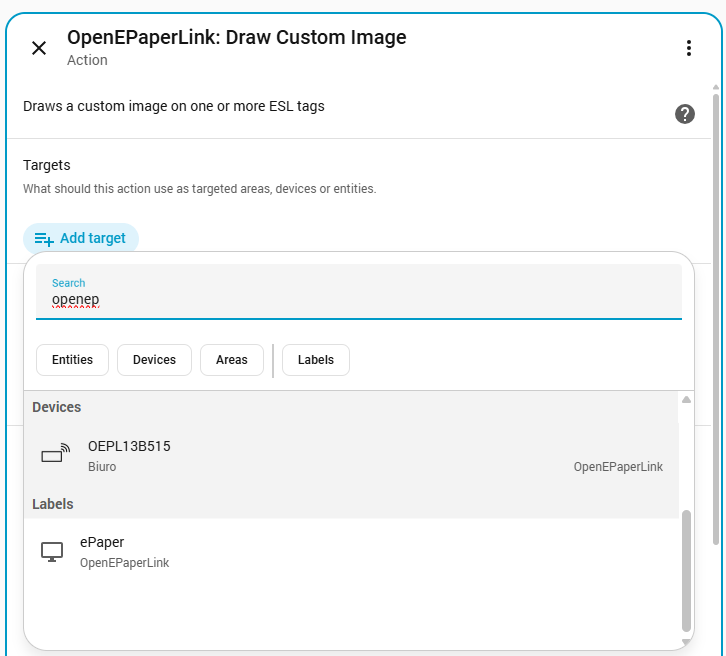Click the ESL tag icon beside OEPL13B515
Viewport: 726px width, 656px height.
click(x=55, y=455)
